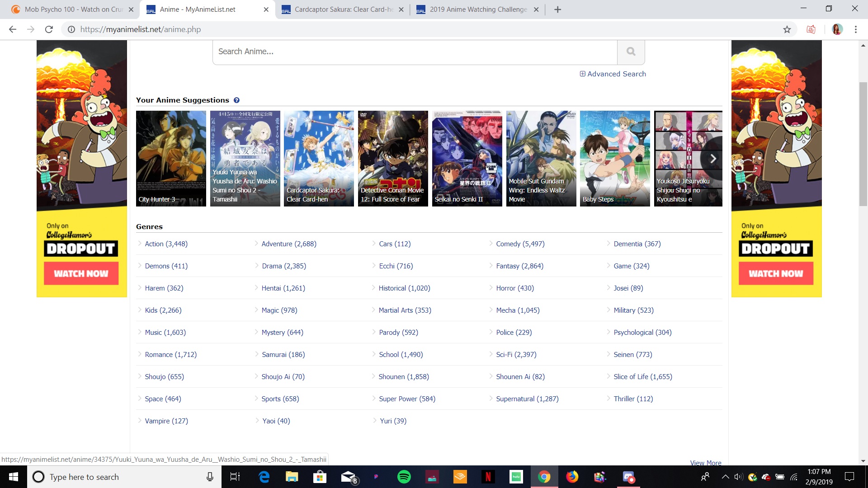Go back with browser arrow
Screen dimensions: 868x488
13,29
